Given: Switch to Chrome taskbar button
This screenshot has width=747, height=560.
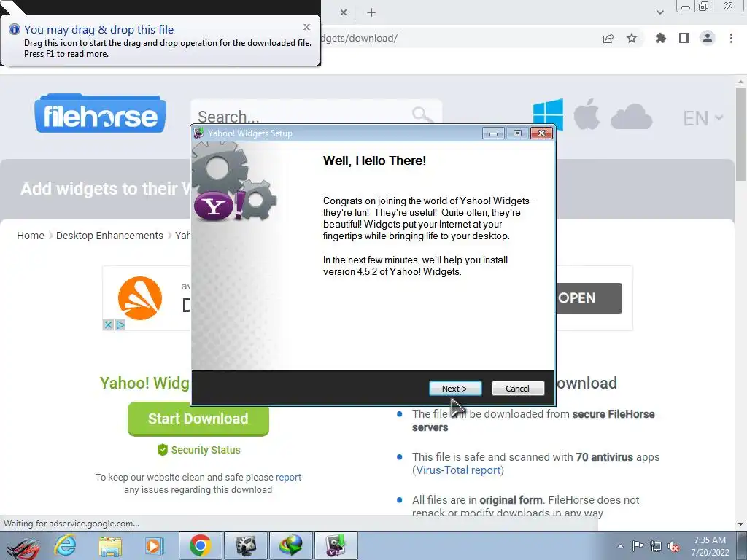Looking at the screenshot, I should tap(200, 545).
